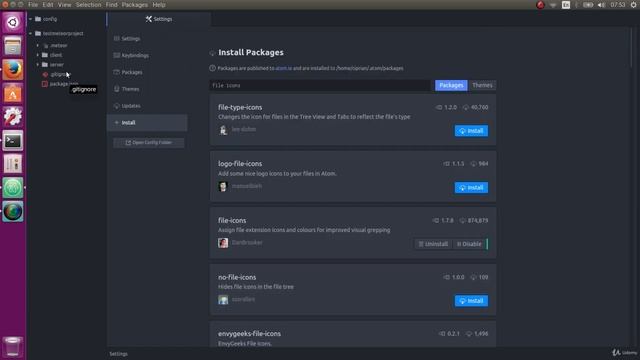This screenshot has height=360, width=640.
Task: Open the Selection menu
Action: pyautogui.click(x=88, y=5)
